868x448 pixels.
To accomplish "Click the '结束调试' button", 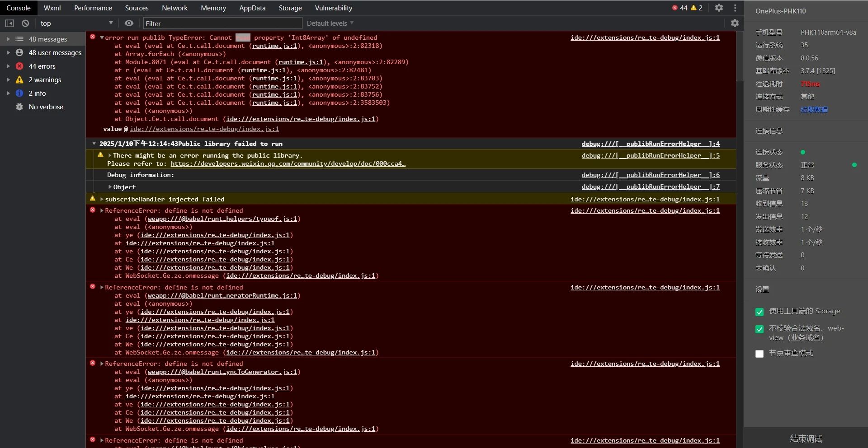I will [806, 438].
